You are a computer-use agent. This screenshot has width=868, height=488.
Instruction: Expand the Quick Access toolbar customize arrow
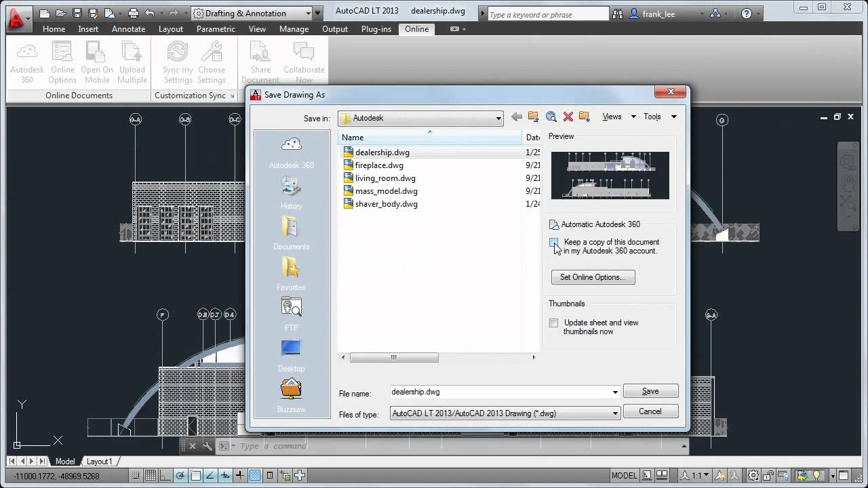pos(319,13)
